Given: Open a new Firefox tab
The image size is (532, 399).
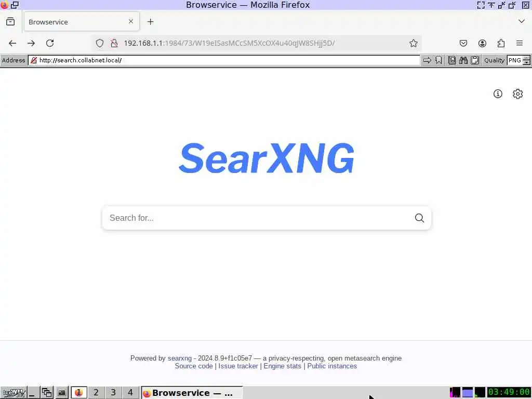Looking at the screenshot, I should (150, 22).
